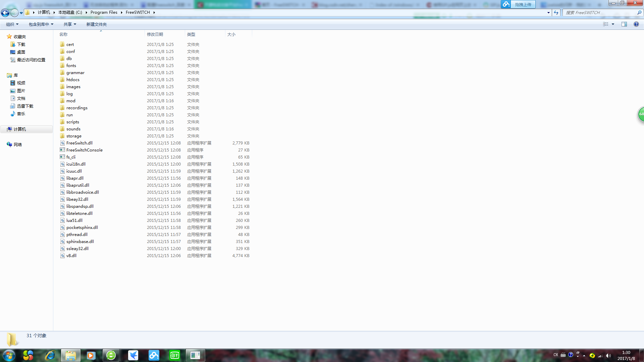Launch fs_cli application
The width and height of the screenshot is (644, 362).
click(70, 157)
